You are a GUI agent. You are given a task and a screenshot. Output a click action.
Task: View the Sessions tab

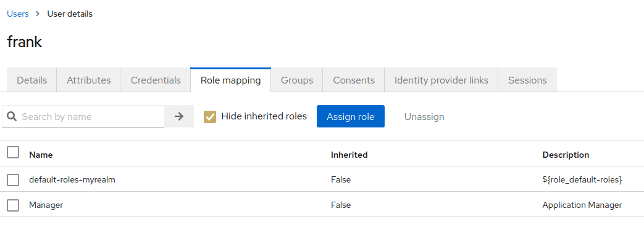tap(527, 80)
